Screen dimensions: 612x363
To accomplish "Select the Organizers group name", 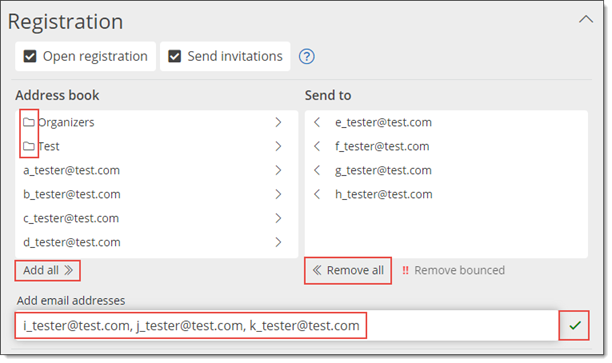I will (x=66, y=123).
